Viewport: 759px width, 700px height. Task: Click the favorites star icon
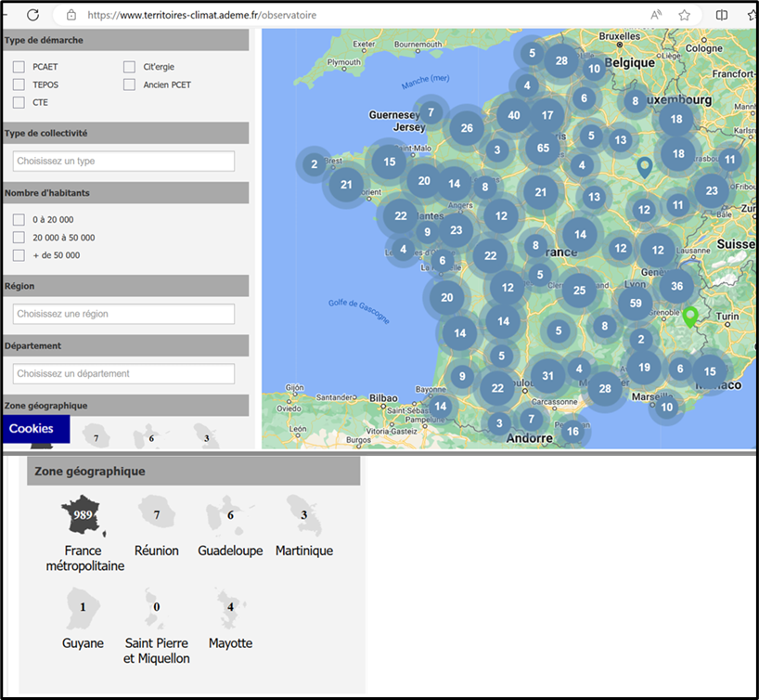click(x=684, y=15)
